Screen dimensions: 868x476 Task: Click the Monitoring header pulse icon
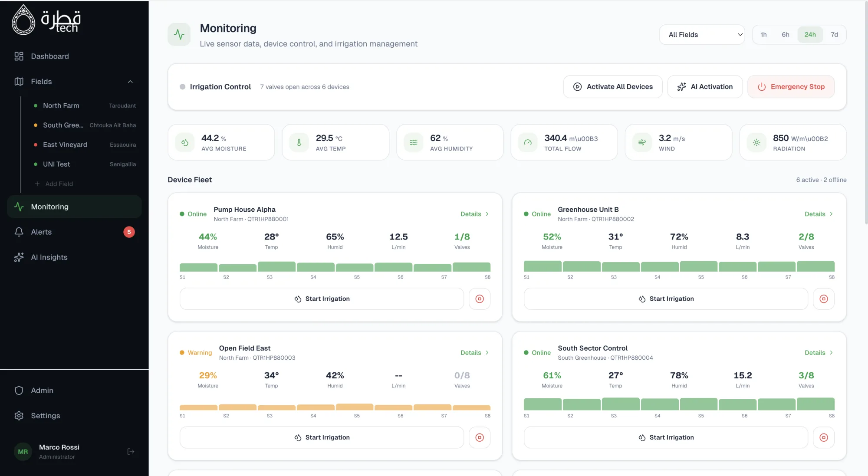point(179,34)
